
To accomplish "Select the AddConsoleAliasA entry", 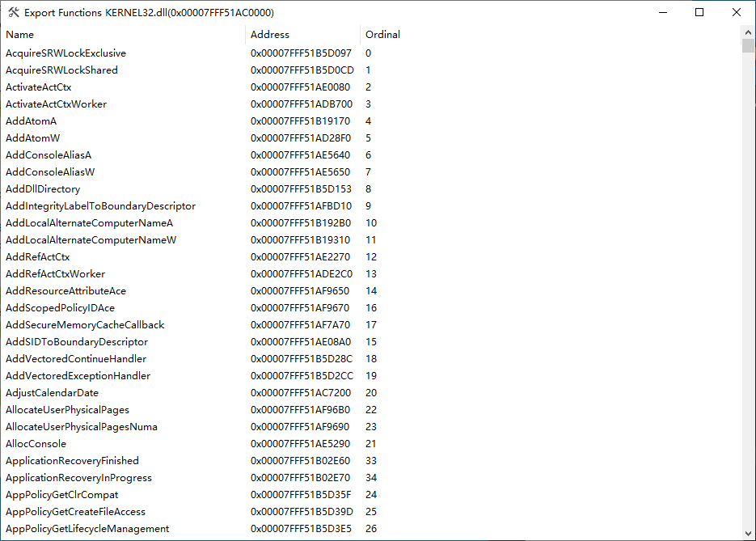I will tap(49, 154).
